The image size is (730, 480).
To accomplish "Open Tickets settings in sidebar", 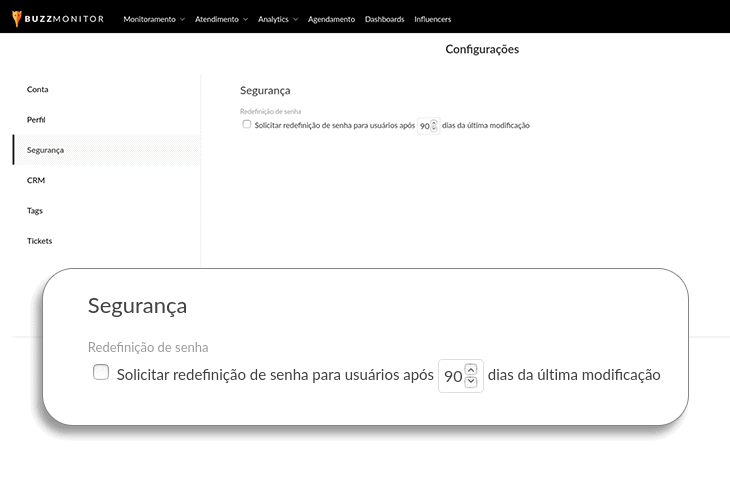I will (40, 241).
